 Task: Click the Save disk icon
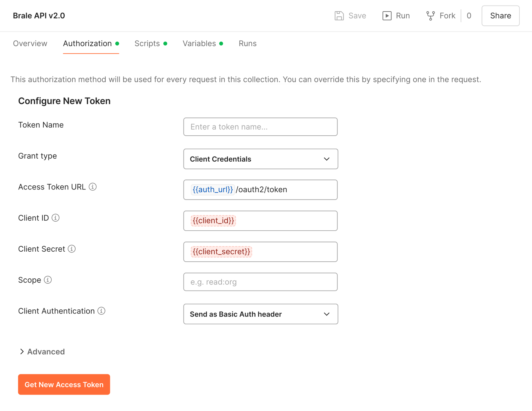339,16
